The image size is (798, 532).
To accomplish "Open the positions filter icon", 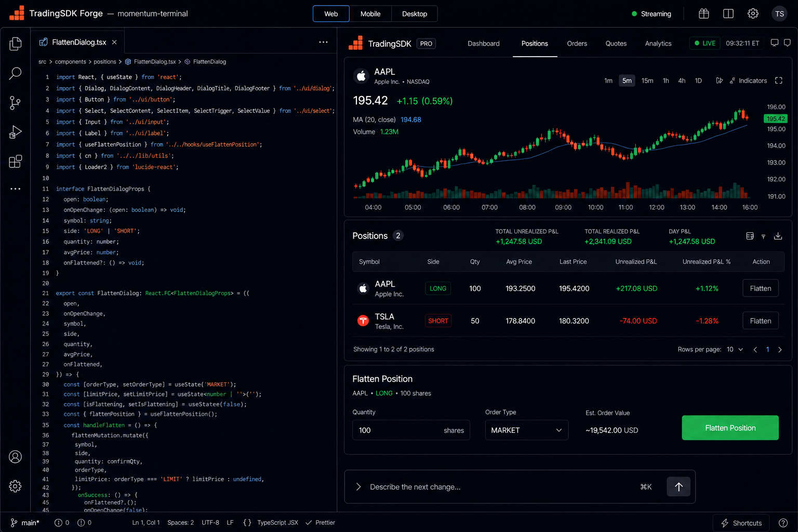I will [763, 236].
